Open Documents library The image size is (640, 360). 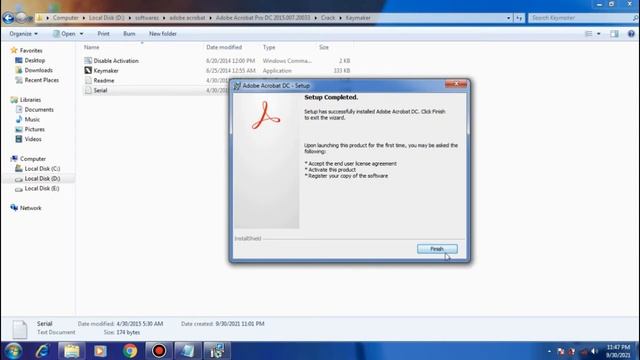[x=39, y=110]
